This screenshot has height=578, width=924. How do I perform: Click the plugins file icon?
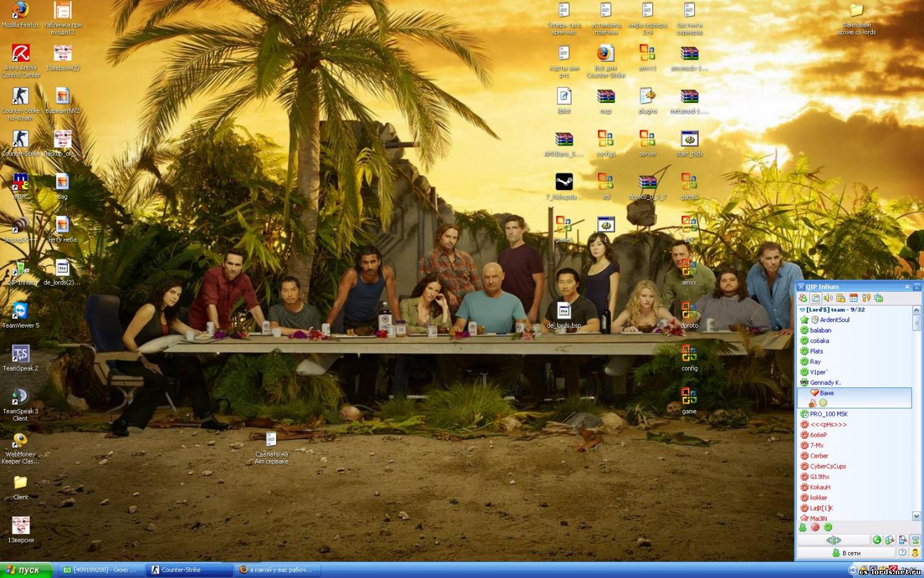tap(647, 101)
